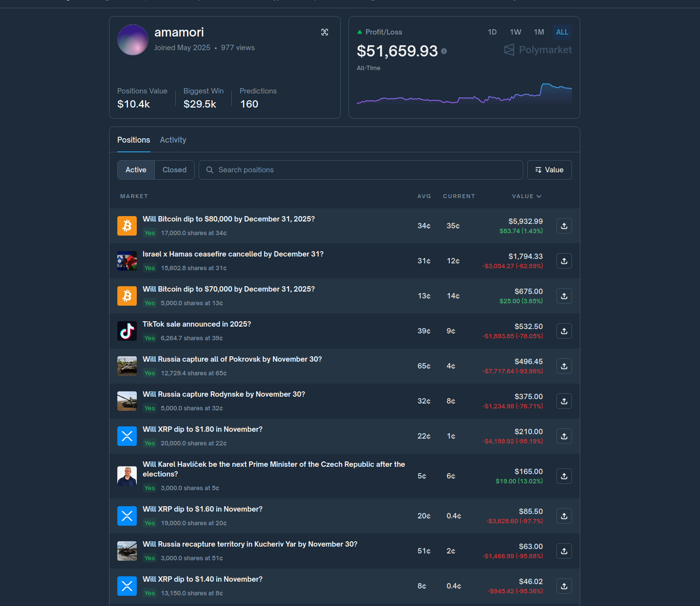
Task: Share the XRP $1.60 dip position
Action: click(x=564, y=516)
